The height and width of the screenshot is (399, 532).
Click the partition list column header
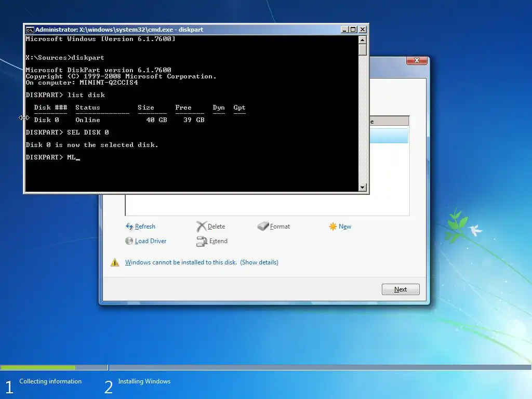389,121
